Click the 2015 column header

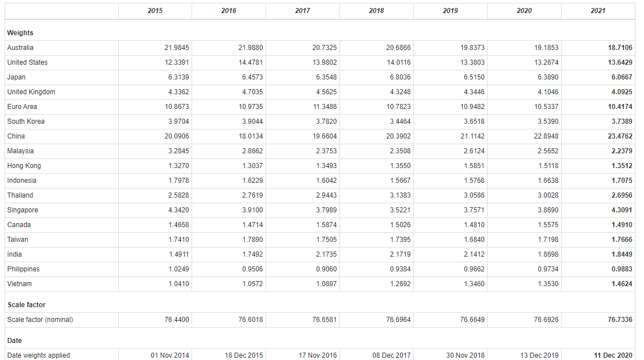pos(155,11)
